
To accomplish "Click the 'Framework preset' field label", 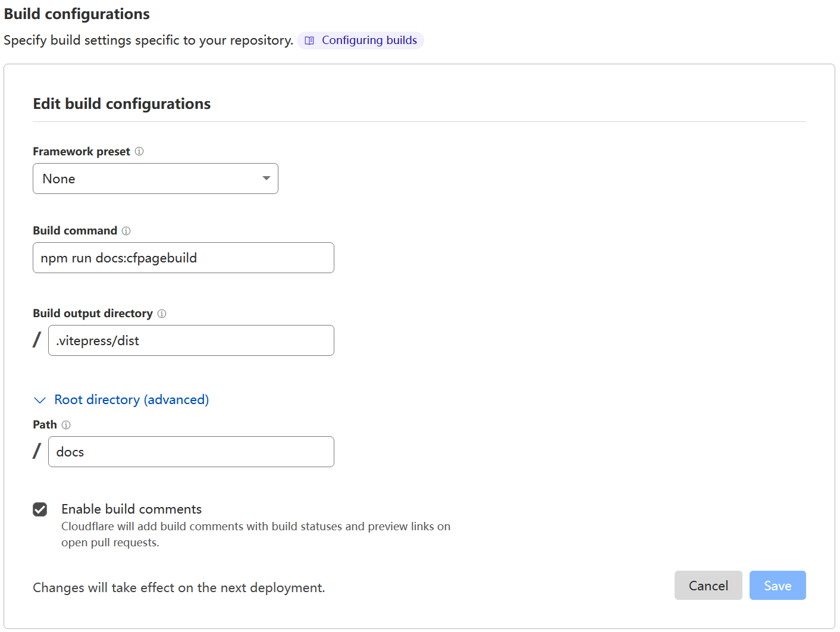I will pos(82,152).
